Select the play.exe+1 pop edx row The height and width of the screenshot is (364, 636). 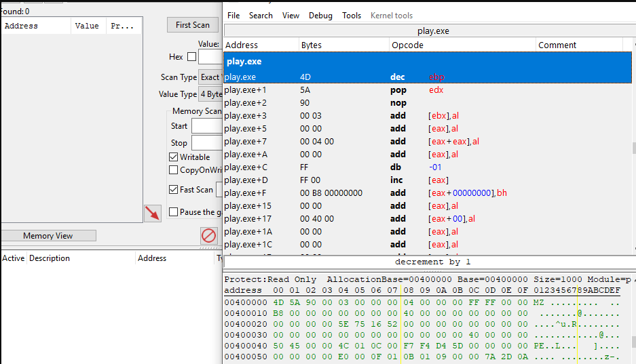pyautogui.click(x=428, y=90)
